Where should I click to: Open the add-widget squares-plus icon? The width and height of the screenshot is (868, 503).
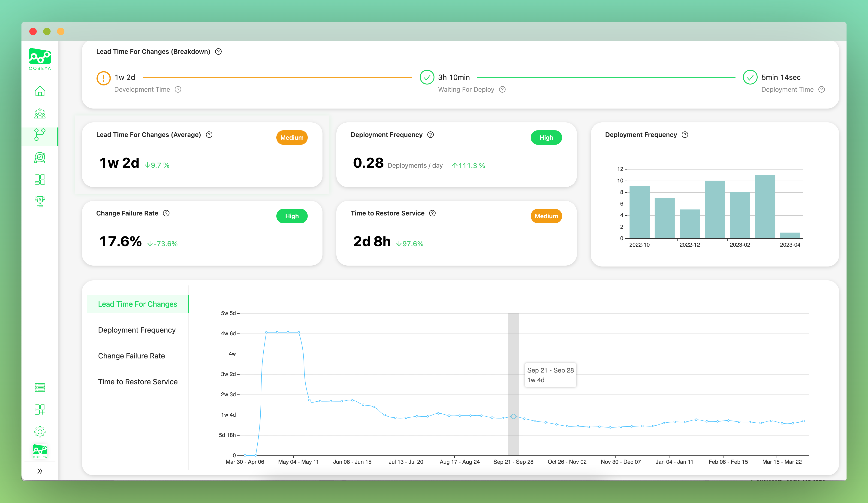click(40, 410)
